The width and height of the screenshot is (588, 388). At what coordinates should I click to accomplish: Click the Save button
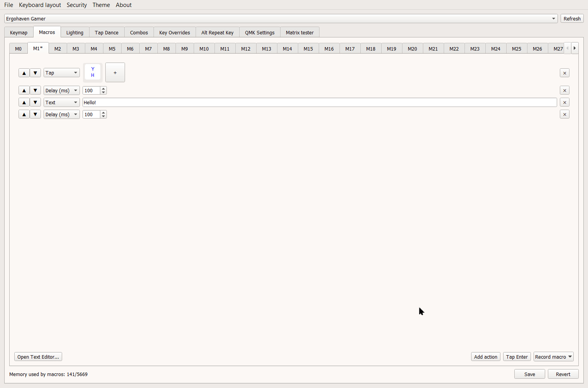pyautogui.click(x=529, y=374)
